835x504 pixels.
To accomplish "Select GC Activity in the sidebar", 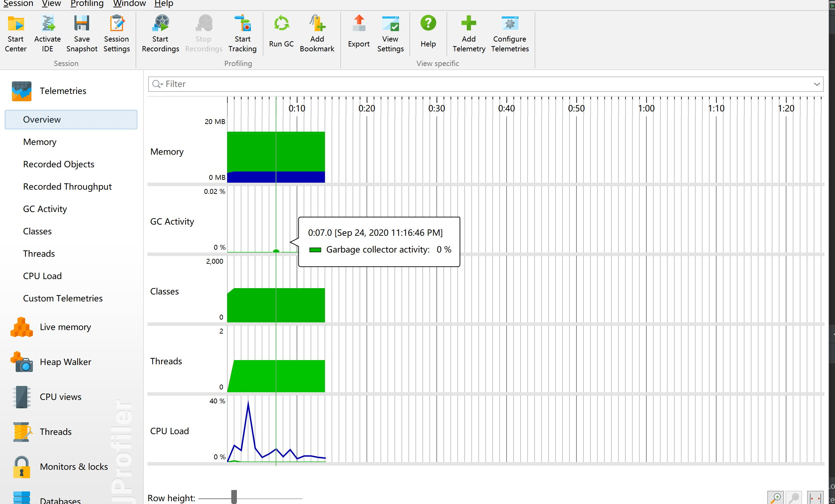I will [45, 209].
